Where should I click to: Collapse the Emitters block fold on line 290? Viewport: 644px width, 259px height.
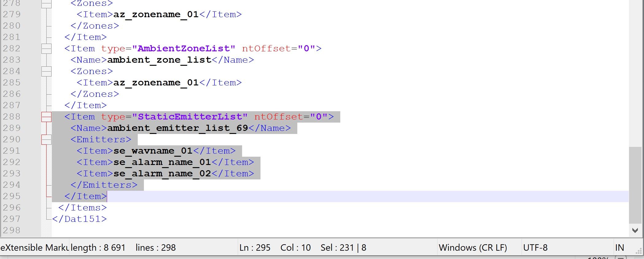[x=46, y=139]
